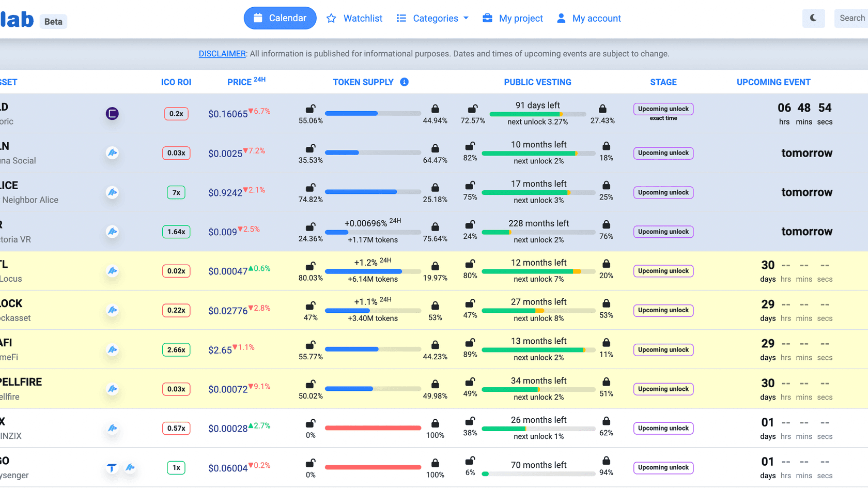
Task: Toggle dark mode with moon icon
Action: pos(813,18)
